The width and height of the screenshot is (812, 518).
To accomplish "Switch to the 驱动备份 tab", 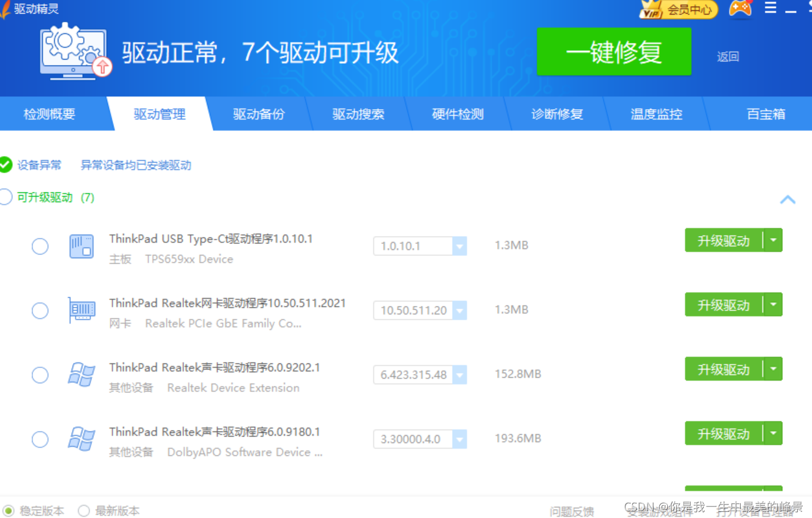I will pyautogui.click(x=259, y=114).
